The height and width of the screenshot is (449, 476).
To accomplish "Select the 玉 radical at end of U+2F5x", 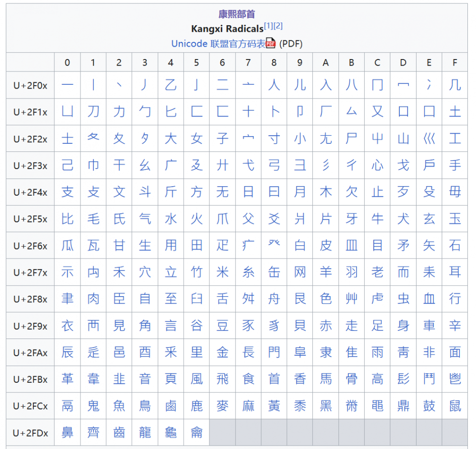I will 455,219.
